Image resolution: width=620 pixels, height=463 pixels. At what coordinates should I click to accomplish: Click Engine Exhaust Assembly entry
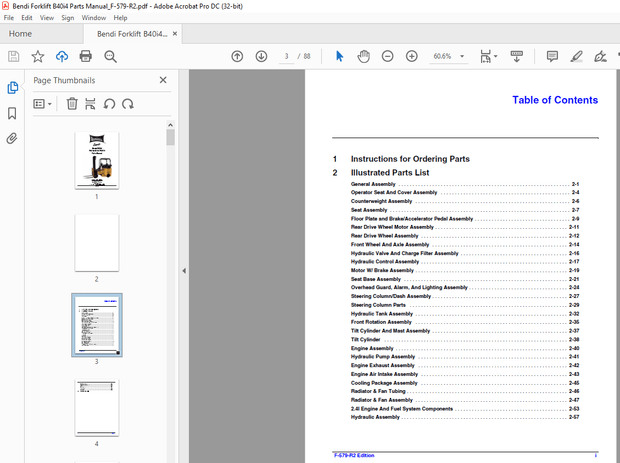pos(383,366)
